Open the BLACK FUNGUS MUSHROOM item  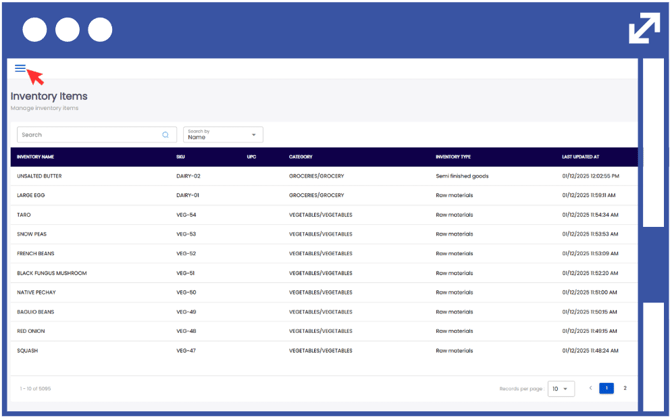(52, 273)
